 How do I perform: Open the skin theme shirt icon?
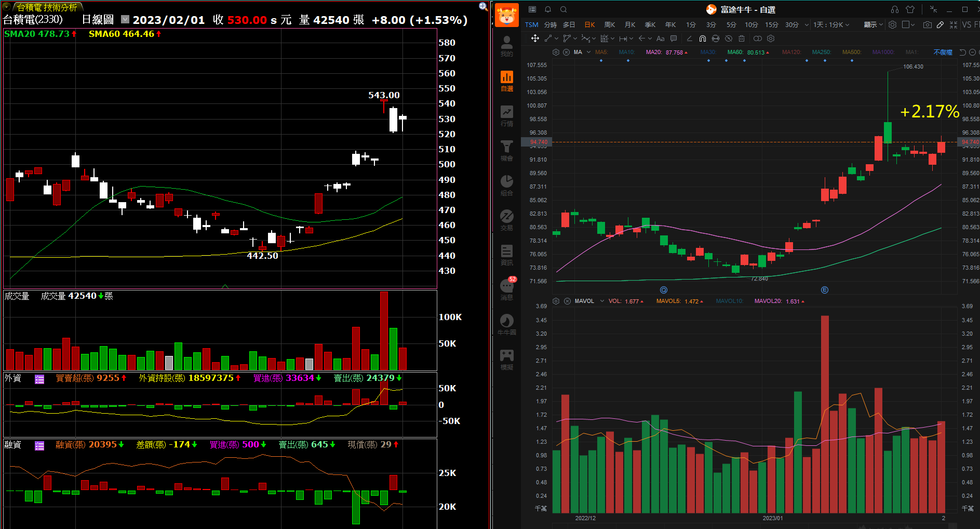pyautogui.click(x=910, y=9)
